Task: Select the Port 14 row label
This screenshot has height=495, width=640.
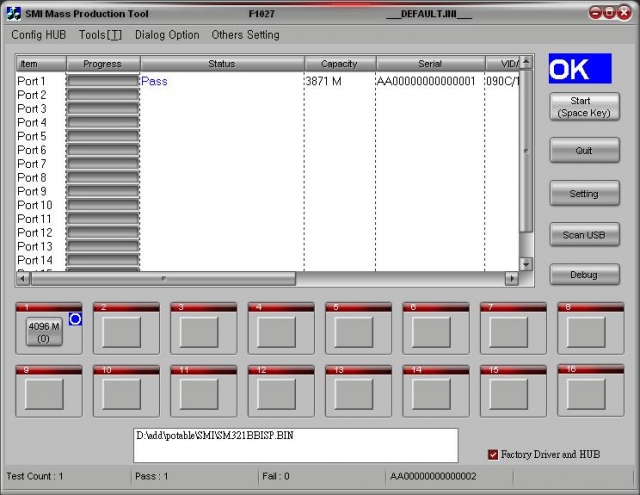Action: click(x=35, y=260)
